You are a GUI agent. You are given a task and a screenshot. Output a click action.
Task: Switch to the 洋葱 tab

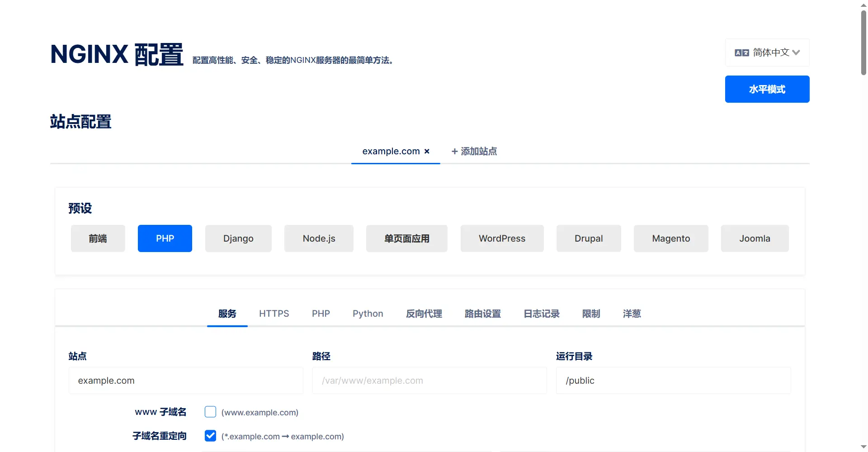point(632,314)
